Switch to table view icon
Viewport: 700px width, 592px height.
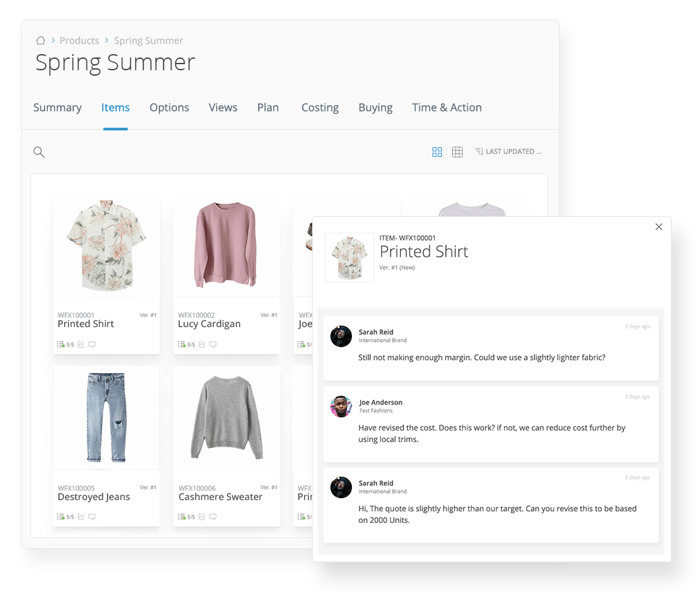457,152
